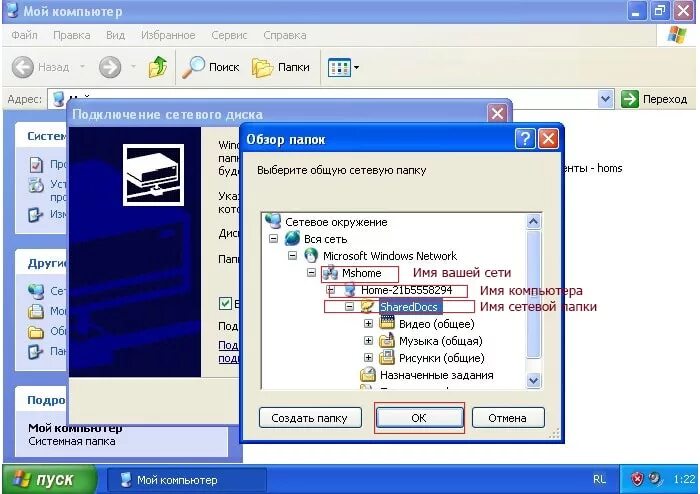
Task: Open the Справка menu
Action: [x=285, y=35]
